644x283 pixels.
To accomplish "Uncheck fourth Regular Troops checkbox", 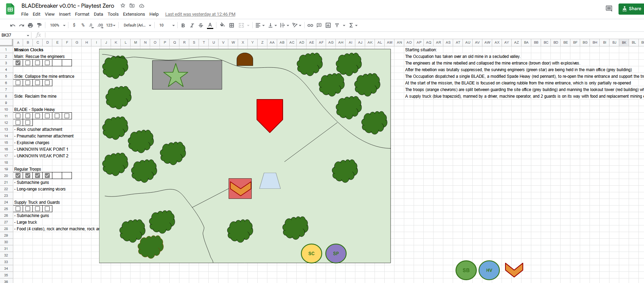I will tap(47, 176).
